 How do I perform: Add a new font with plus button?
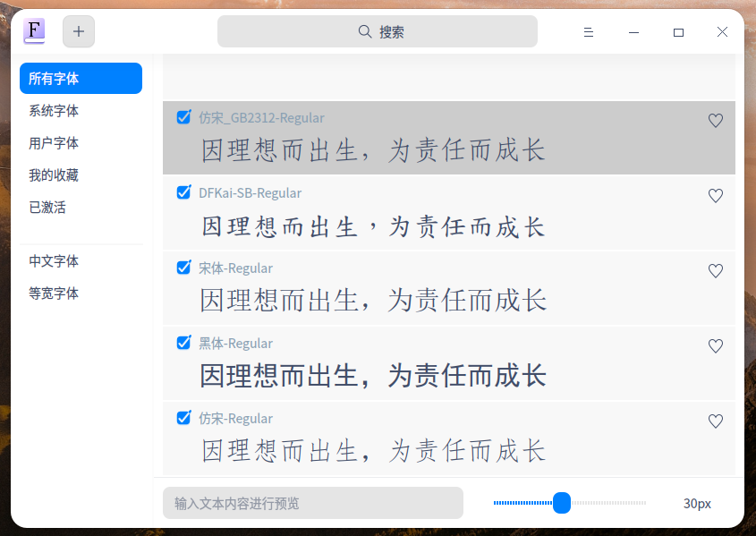[79, 32]
